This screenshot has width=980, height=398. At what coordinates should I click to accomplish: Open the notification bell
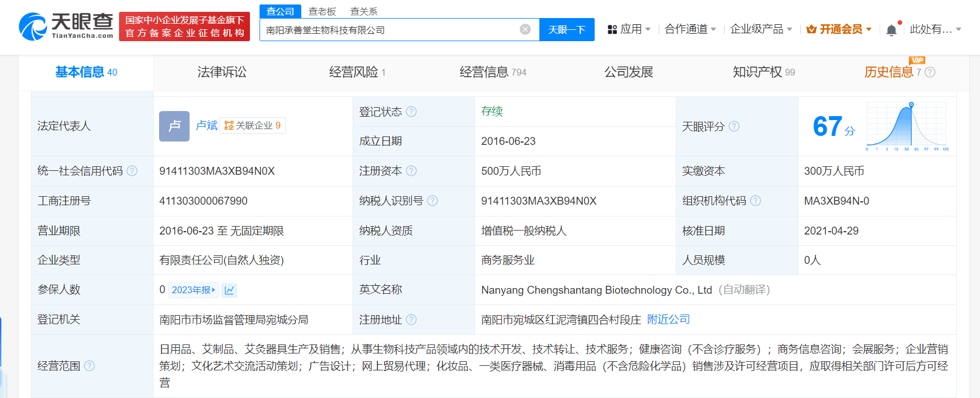[x=891, y=30]
